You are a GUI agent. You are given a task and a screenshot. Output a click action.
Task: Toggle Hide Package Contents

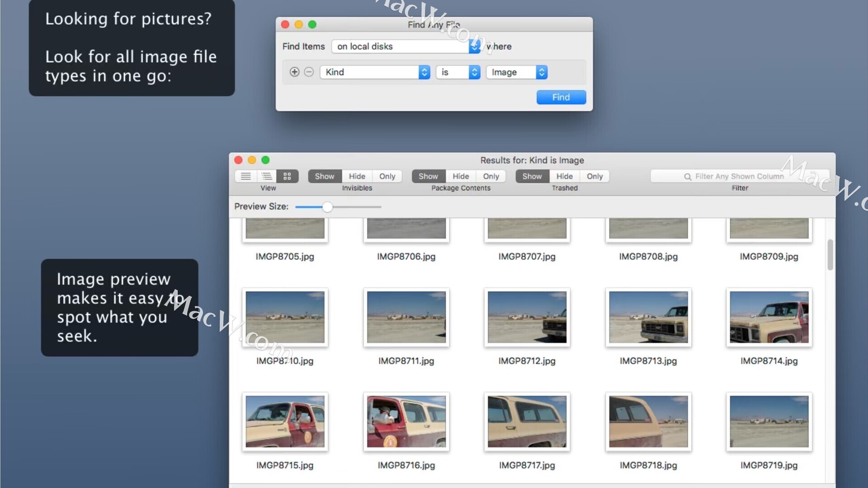pyautogui.click(x=460, y=176)
